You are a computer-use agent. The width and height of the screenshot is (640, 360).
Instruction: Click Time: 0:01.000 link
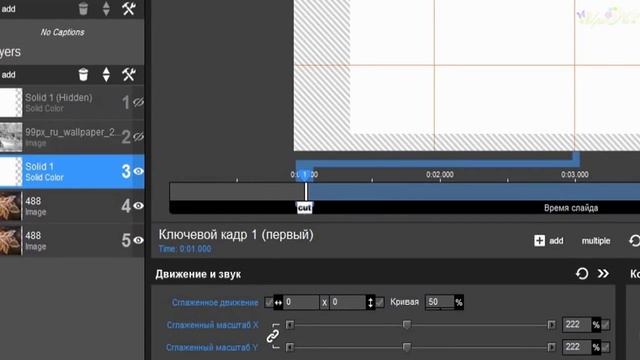pos(185,249)
